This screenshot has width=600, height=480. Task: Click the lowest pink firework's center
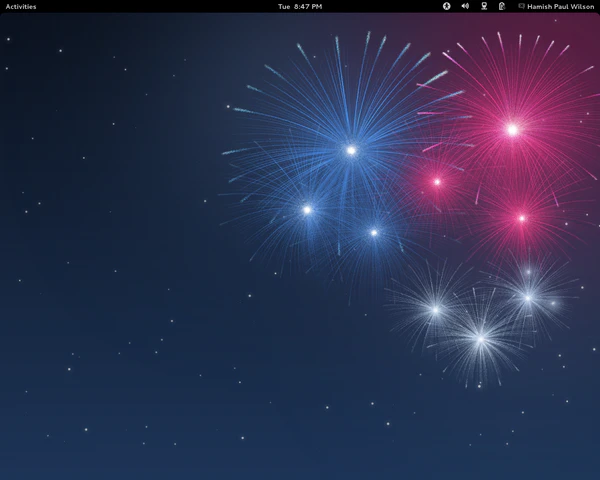521,218
